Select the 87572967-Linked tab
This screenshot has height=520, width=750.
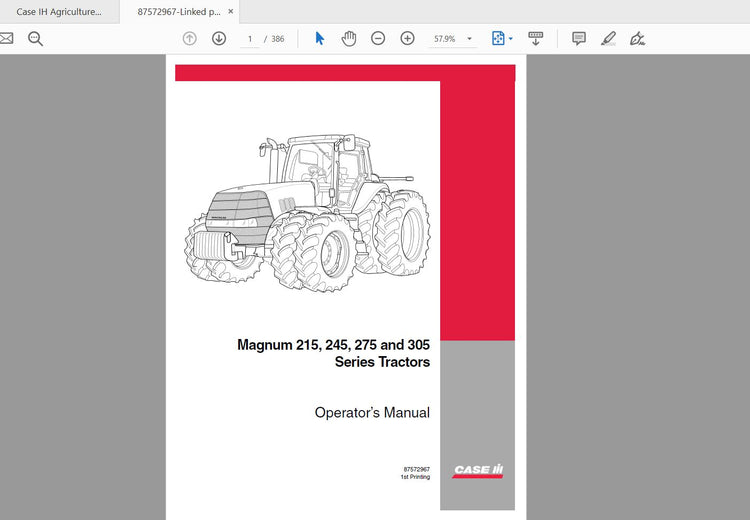click(179, 12)
